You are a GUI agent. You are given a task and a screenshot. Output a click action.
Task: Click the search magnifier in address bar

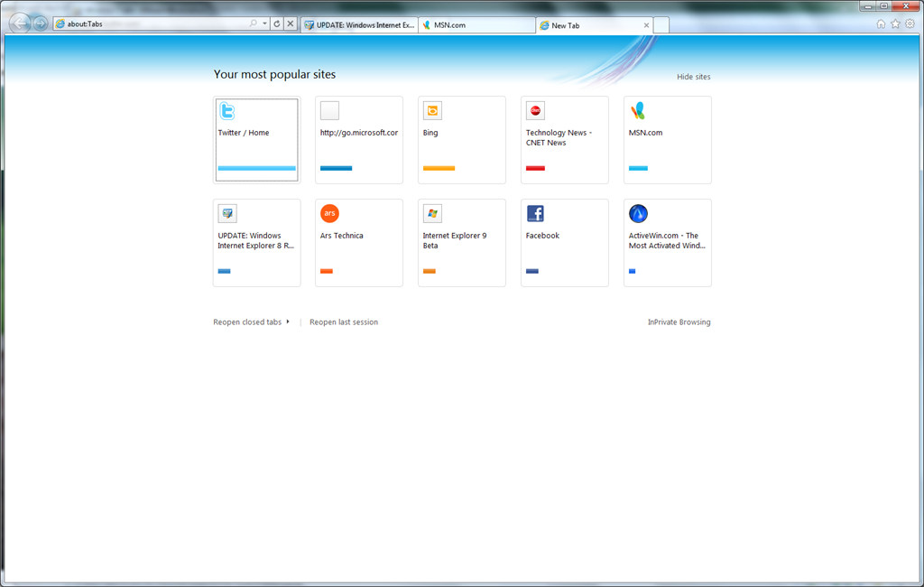(x=254, y=23)
